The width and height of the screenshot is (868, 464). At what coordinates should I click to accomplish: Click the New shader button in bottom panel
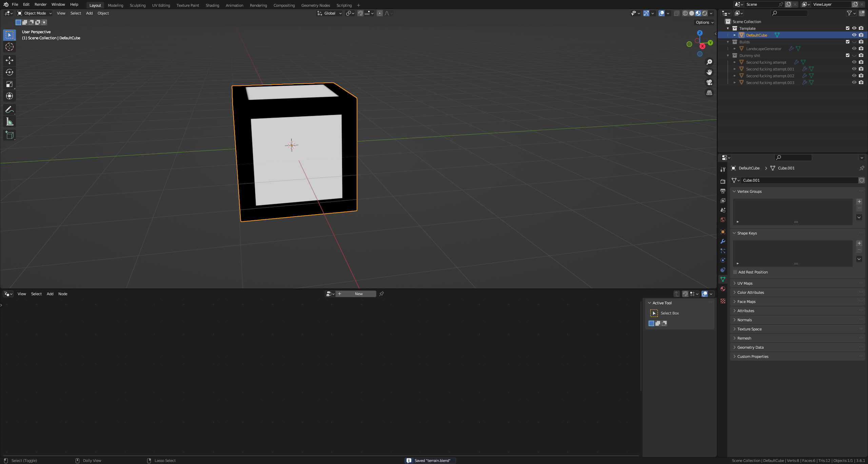(x=358, y=294)
